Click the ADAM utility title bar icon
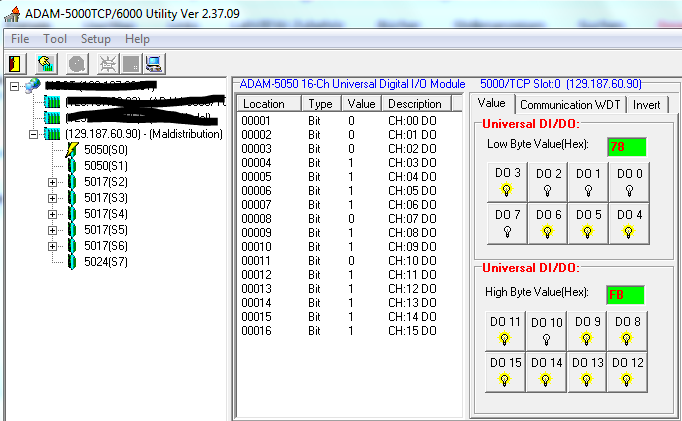Screen dimensions: 682x421 (12, 14)
